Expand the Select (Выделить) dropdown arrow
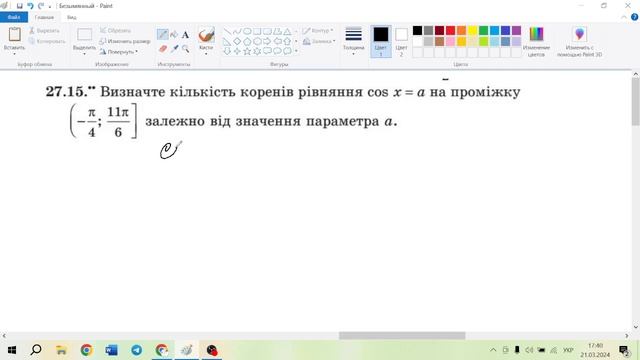640x360 pixels. [x=84, y=54]
